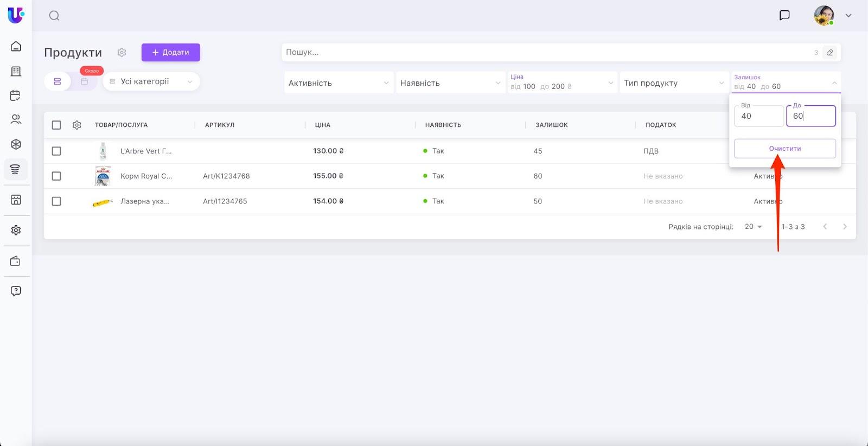Click the eraser icon to clear filters
Image resolution: width=868 pixels, height=446 pixels.
(829, 53)
